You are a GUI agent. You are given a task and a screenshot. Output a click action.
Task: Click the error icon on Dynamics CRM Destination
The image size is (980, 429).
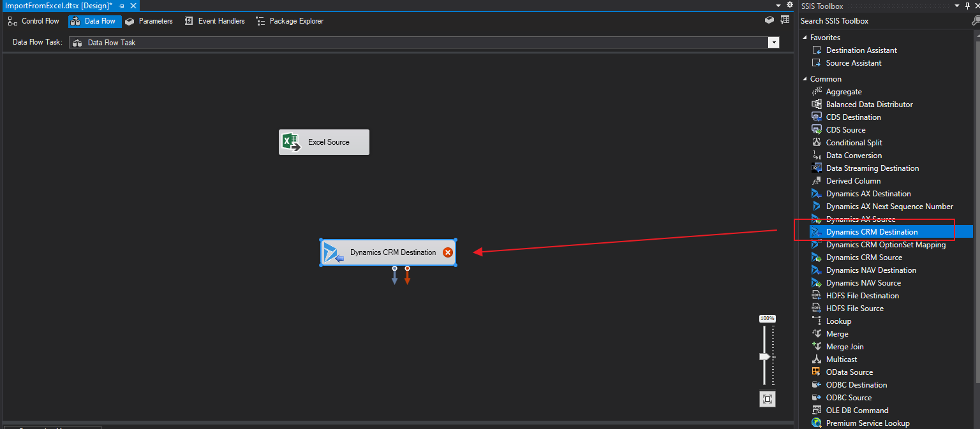[448, 252]
